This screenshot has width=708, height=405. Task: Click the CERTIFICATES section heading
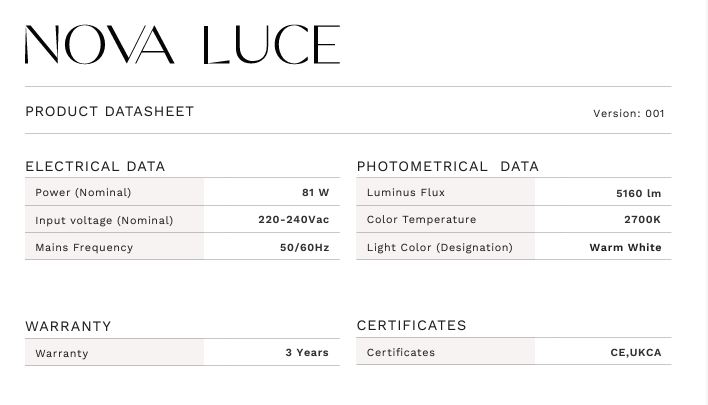[411, 326]
